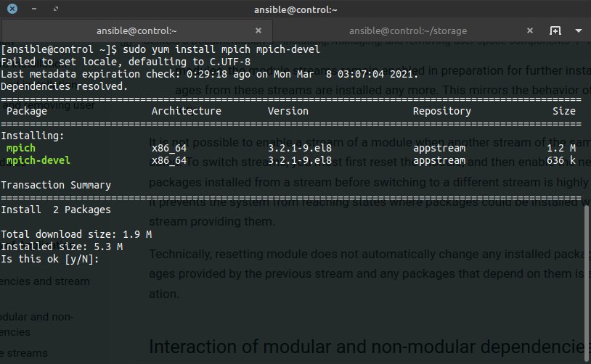Close the ansible@control:~/storage tab
The height and width of the screenshot is (364, 591).
click(x=529, y=30)
